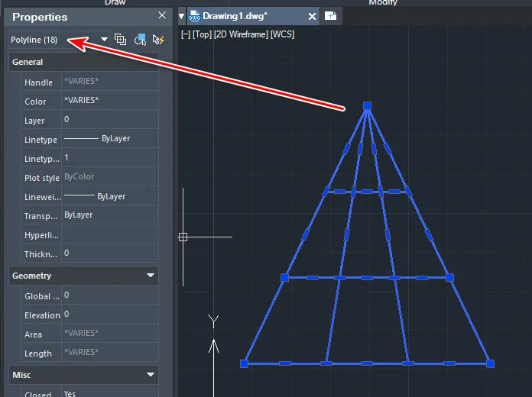Close the Drawing1.dwg tab
Image resolution: width=532 pixels, height=397 pixels.
coord(312,16)
